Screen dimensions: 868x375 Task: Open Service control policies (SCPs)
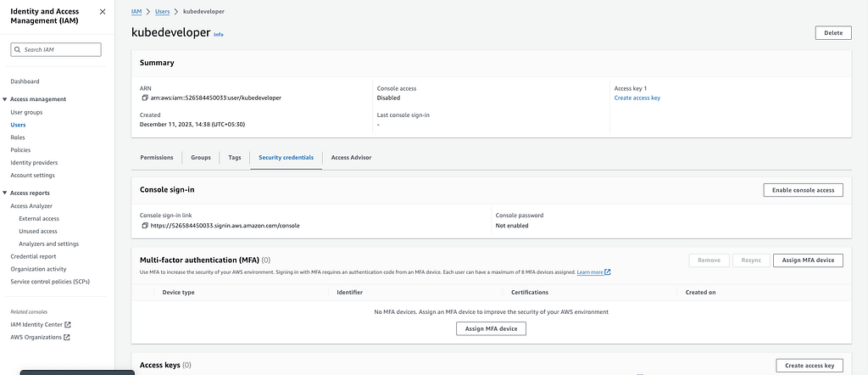point(50,282)
